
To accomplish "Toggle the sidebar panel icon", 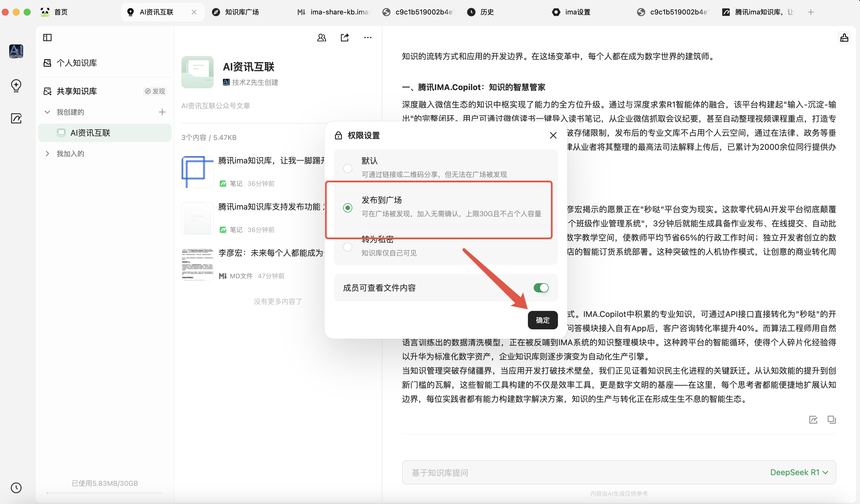I will [x=47, y=38].
